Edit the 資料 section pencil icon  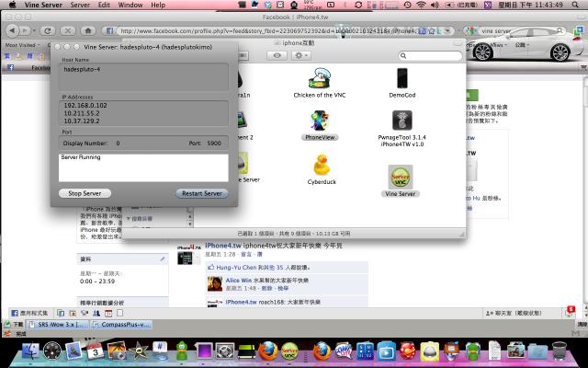(x=163, y=259)
